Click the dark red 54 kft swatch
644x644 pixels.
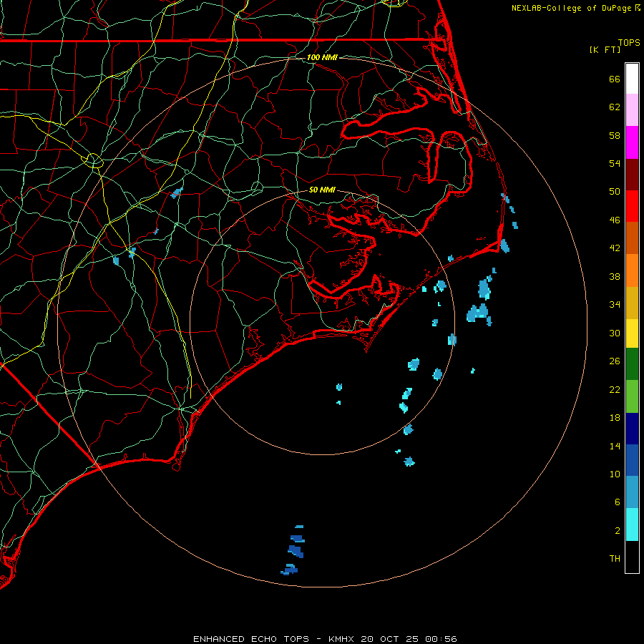tap(632, 175)
